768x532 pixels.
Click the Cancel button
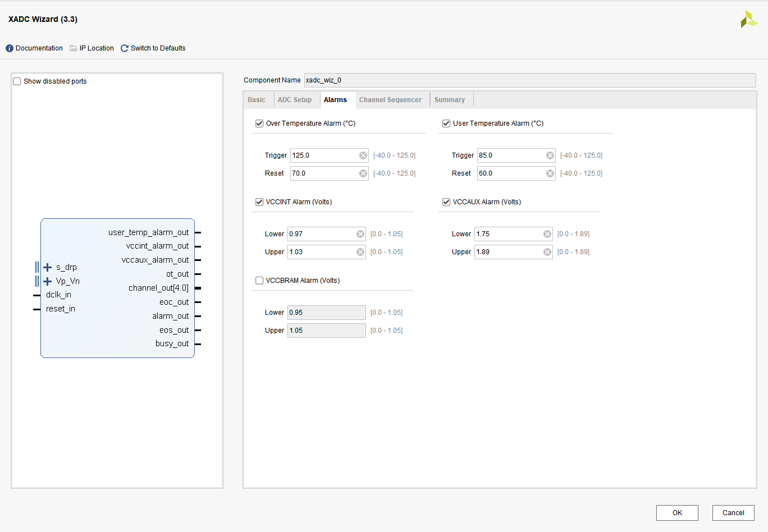point(733,513)
